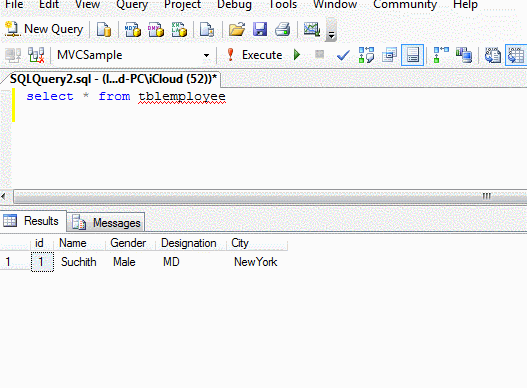The height and width of the screenshot is (388, 527).
Task: Switch to the Results tab
Action: click(x=33, y=221)
